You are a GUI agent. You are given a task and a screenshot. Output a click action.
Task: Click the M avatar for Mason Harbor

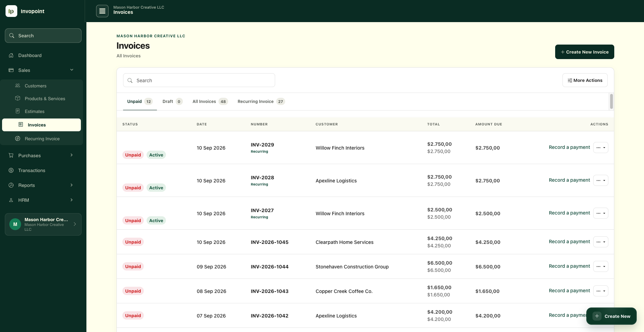click(x=15, y=224)
